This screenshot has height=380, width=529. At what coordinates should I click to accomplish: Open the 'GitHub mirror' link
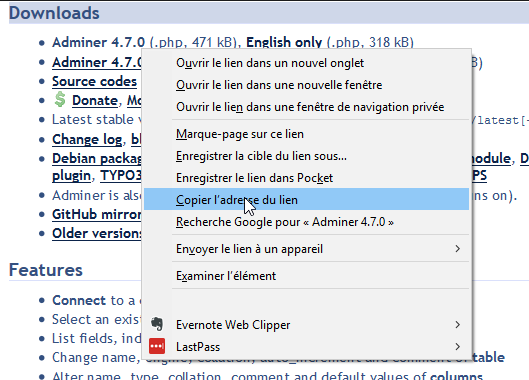point(97,215)
